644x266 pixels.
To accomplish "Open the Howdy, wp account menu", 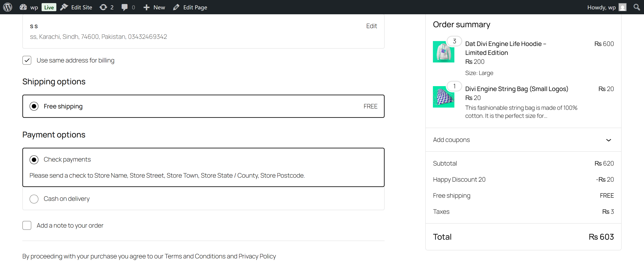I will [601, 7].
